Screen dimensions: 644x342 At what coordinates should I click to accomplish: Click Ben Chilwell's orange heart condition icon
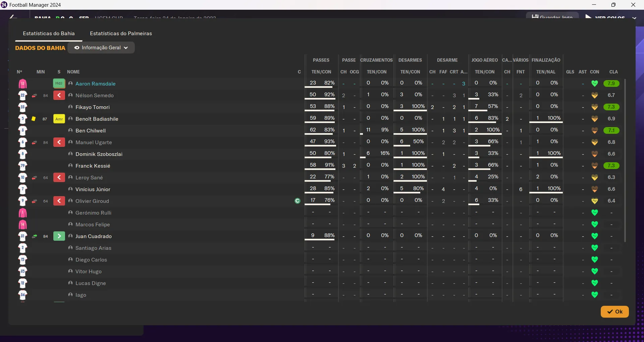coord(595,130)
